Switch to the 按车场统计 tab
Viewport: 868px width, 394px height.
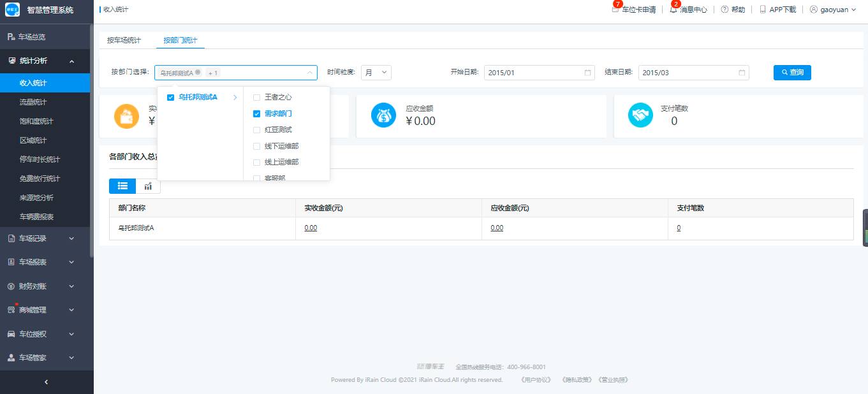(124, 40)
